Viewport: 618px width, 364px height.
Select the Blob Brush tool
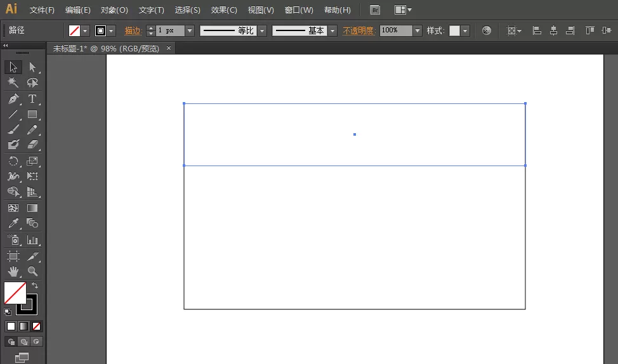13,145
